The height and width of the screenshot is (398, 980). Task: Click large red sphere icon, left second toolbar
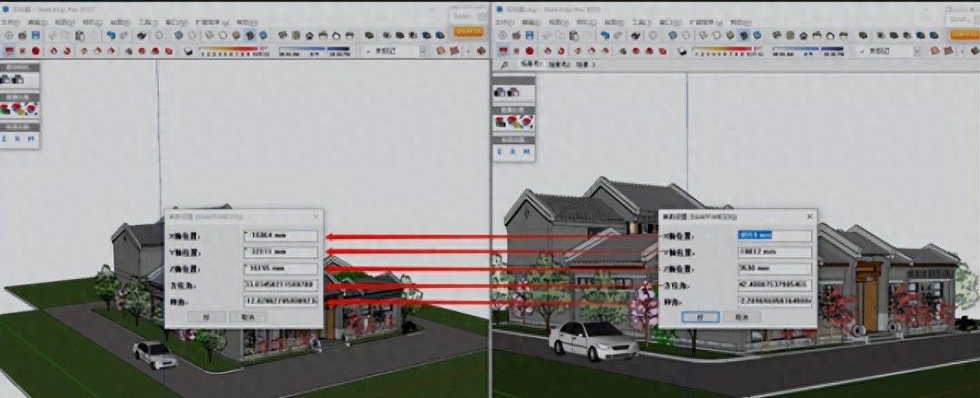36,51
